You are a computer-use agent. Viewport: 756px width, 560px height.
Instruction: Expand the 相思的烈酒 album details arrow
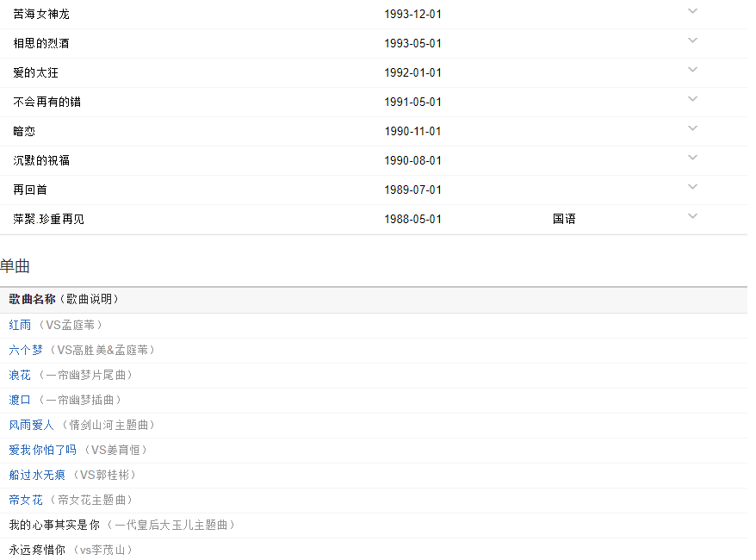pyautogui.click(x=692, y=40)
